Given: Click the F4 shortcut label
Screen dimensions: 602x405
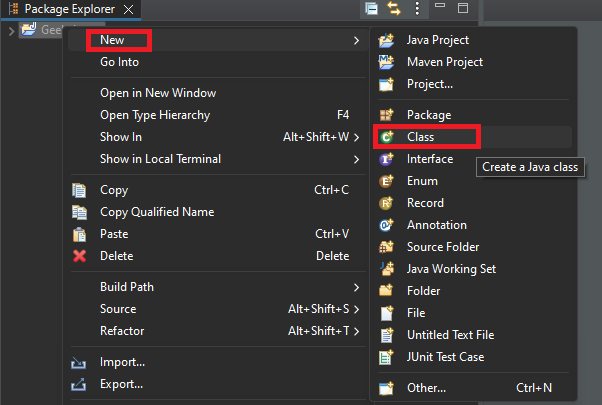Looking at the screenshot, I should tap(343, 115).
